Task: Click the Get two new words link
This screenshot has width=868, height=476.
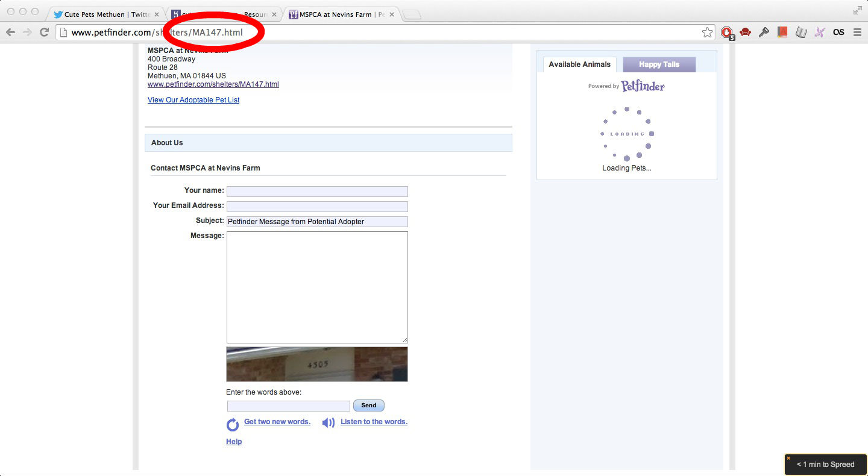Action: tap(277, 422)
